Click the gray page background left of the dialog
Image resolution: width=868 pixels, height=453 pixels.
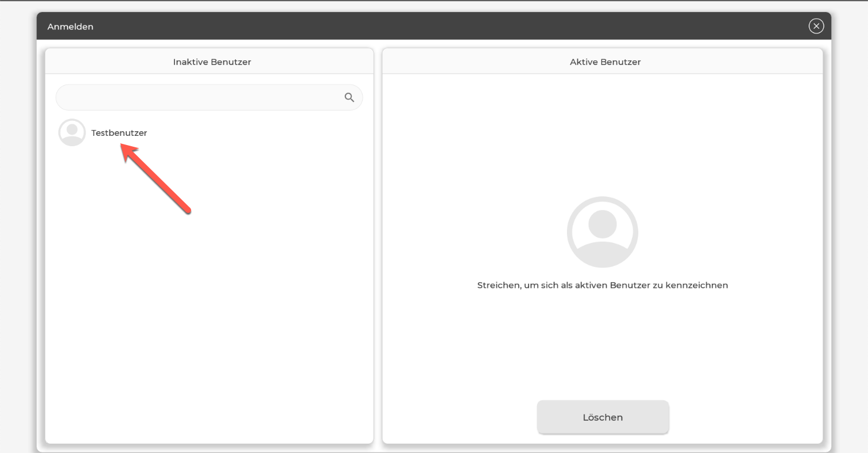click(17, 230)
